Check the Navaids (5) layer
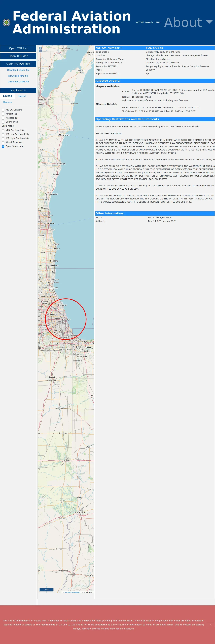This screenshot has width=215, height=644. tap(3, 118)
